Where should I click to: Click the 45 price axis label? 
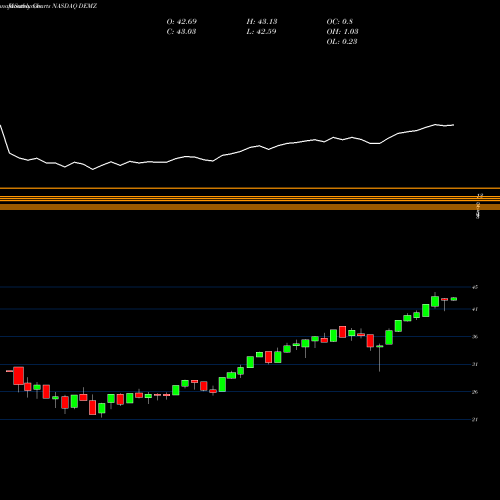(475, 287)
